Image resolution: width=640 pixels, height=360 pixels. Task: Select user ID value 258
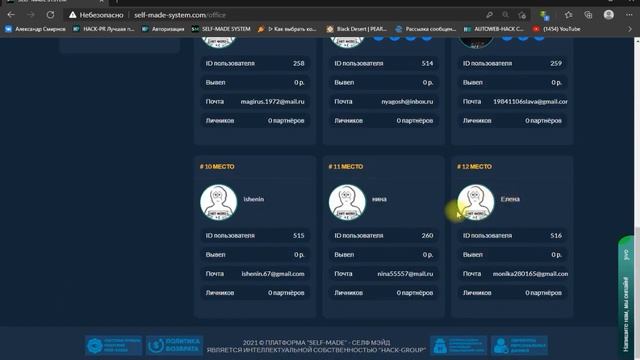pos(298,63)
